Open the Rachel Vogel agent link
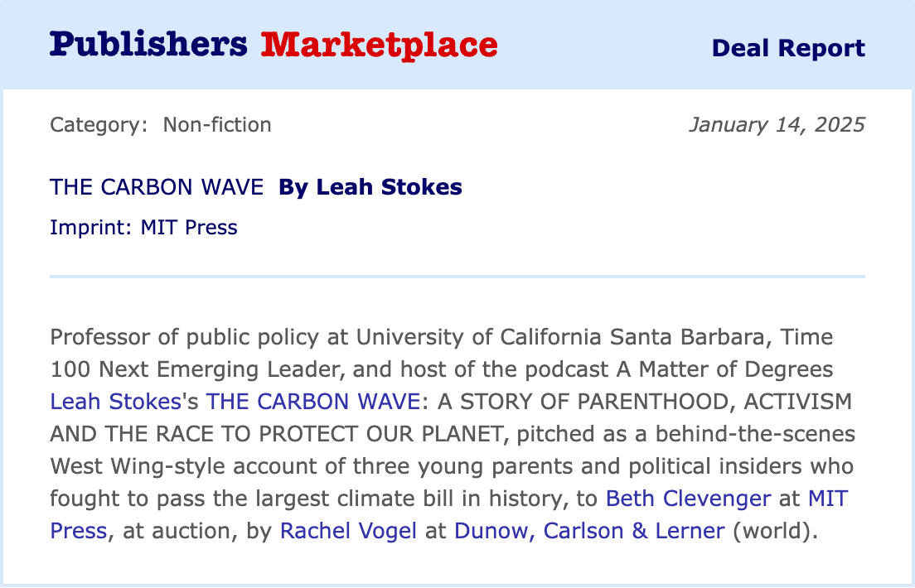This screenshot has width=915, height=588. coord(348,530)
